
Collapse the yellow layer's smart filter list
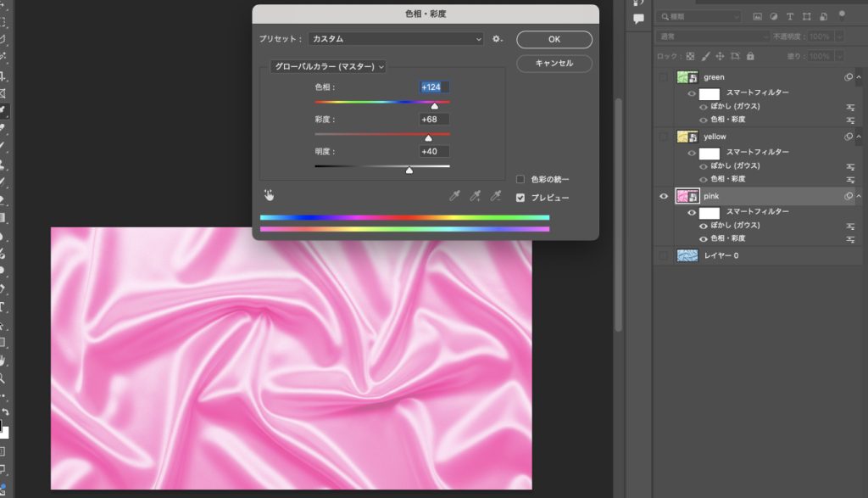(x=859, y=137)
